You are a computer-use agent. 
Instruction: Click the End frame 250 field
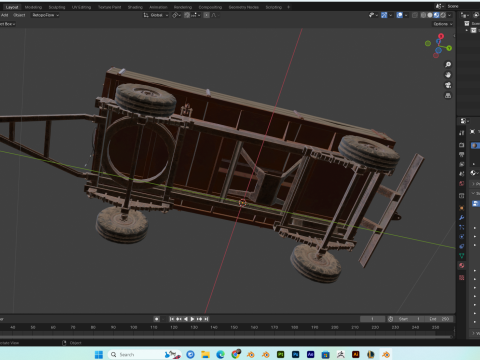click(x=439, y=319)
